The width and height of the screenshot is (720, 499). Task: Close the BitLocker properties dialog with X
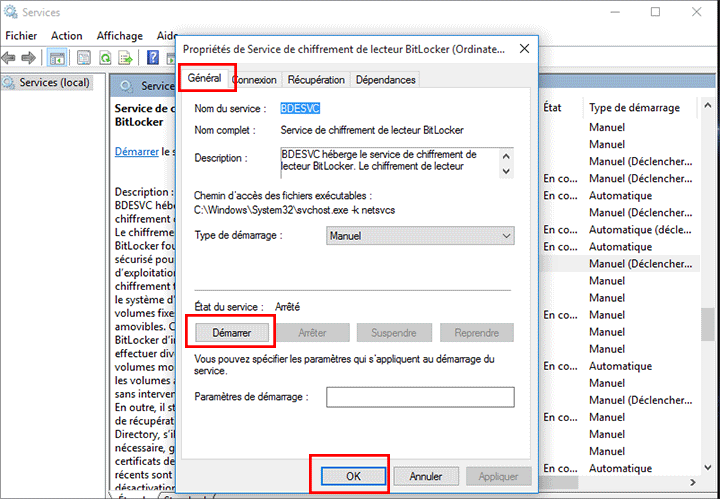click(524, 49)
